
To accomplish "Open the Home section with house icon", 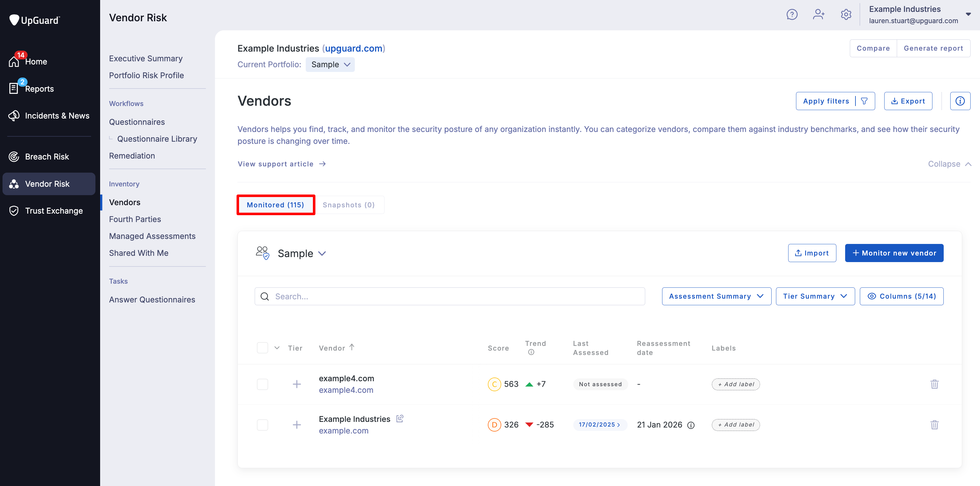I will coord(14,61).
